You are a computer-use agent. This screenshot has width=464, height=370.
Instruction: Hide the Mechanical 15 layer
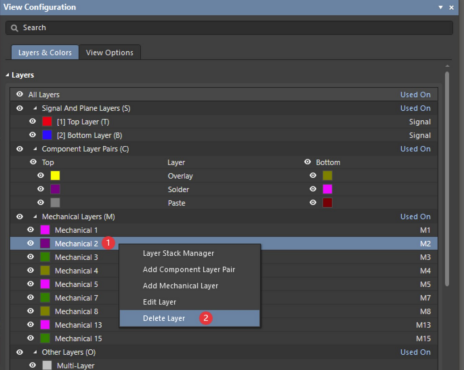pyautogui.click(x=30, y=338)
